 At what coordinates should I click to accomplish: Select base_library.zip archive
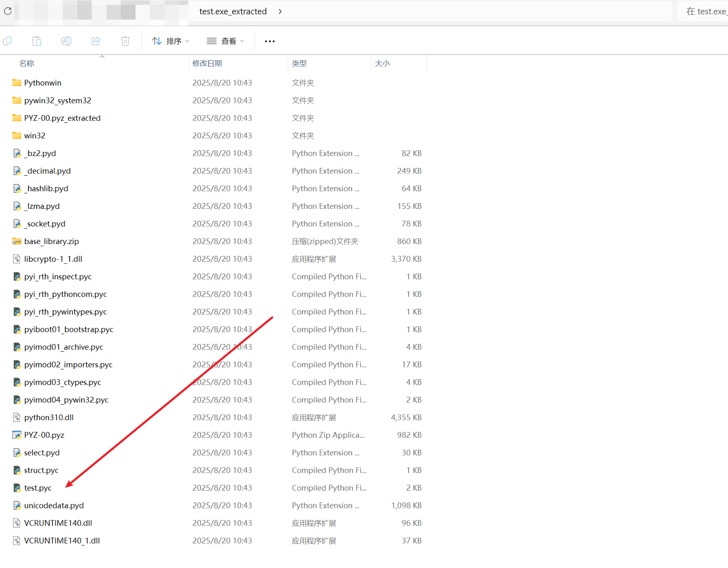click(51, 241)
